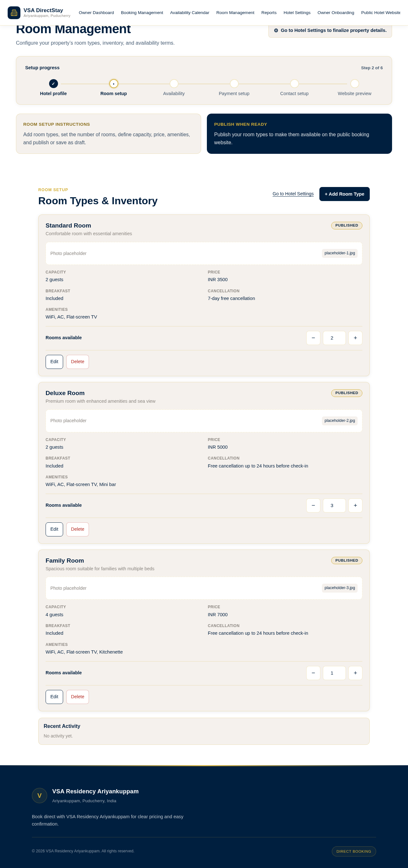Click the Hotel profile checkmark step
Image resolution: width=408 pixels, height=868 pixels.
(x=53, y=84)
